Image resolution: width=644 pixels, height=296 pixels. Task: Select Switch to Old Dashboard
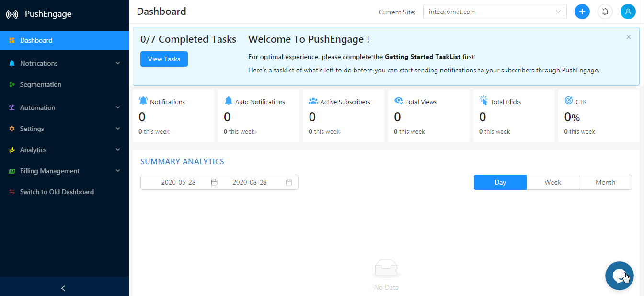[64, 192]
